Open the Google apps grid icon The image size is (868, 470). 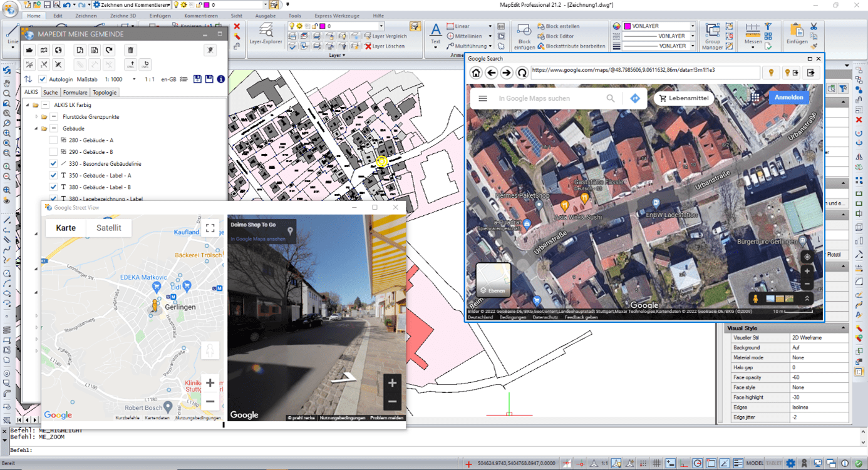click(755, 98)
